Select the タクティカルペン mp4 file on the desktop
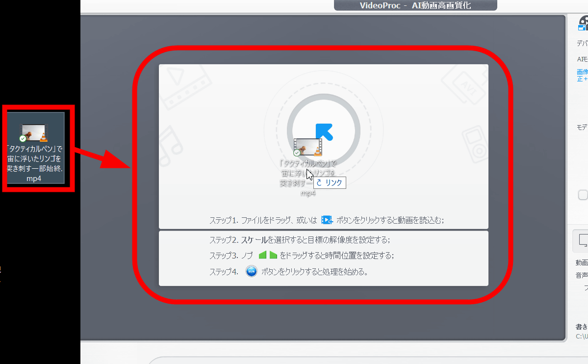Screen dimensions: 588x364 (35, 148)
